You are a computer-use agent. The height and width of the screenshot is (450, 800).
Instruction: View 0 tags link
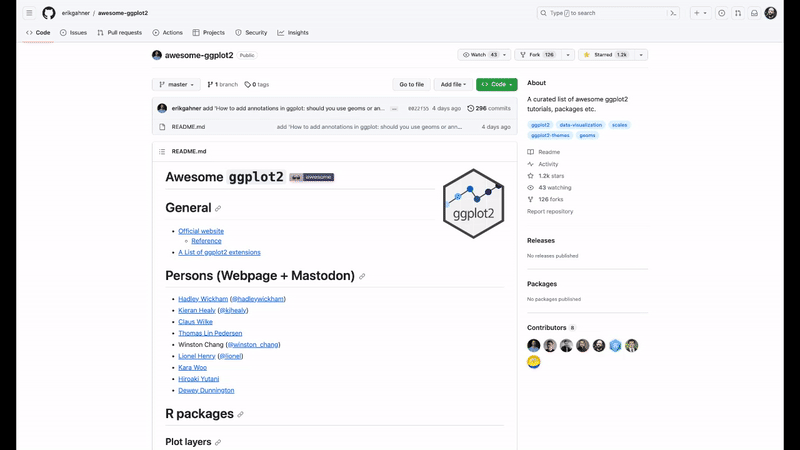point(257,85)
